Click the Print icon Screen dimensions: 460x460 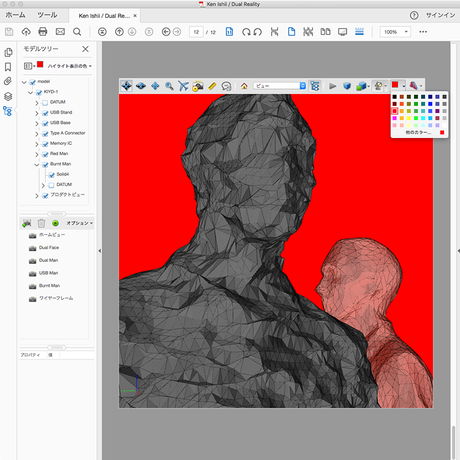coord(43,32)
